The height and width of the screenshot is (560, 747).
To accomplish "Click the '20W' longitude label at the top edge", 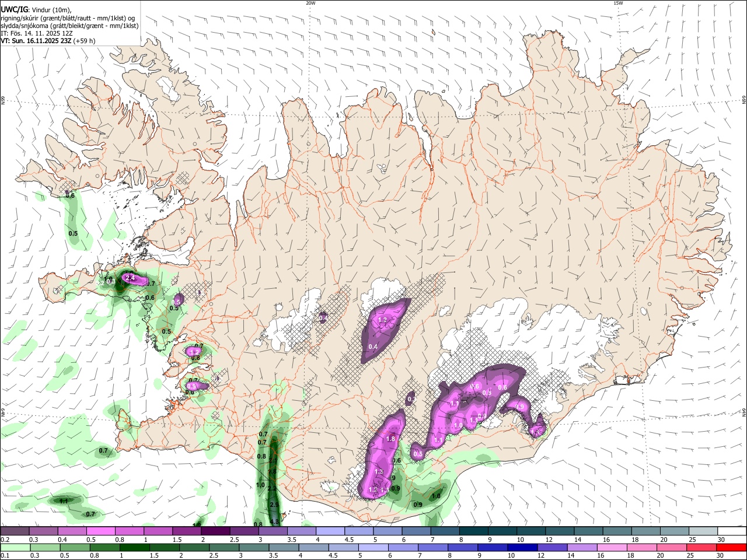I will (310, 3).
